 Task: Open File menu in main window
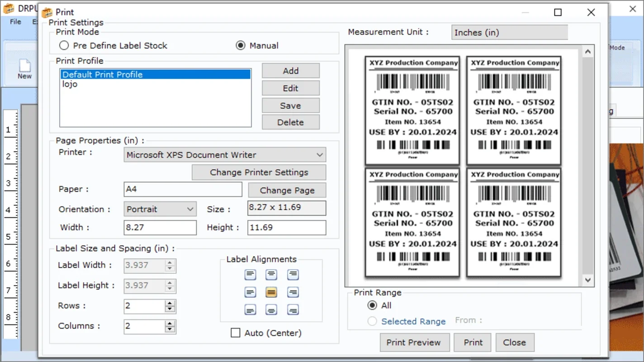15,22
